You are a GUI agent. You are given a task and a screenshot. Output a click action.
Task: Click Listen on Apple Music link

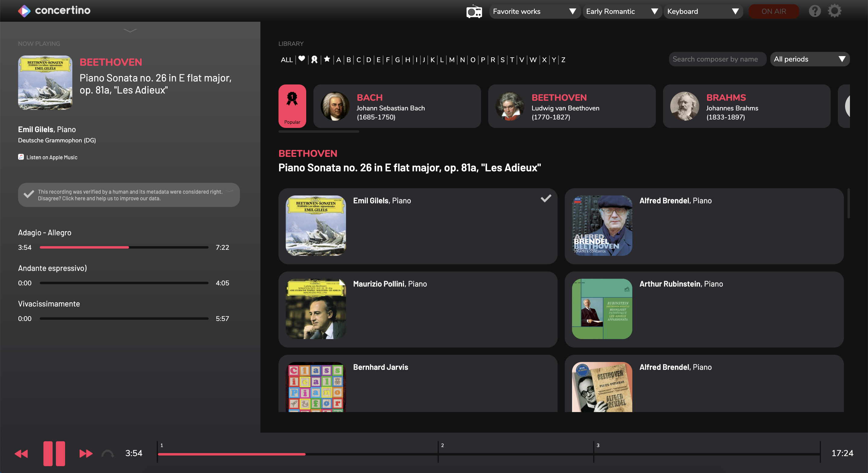click(x=52, y=157)
